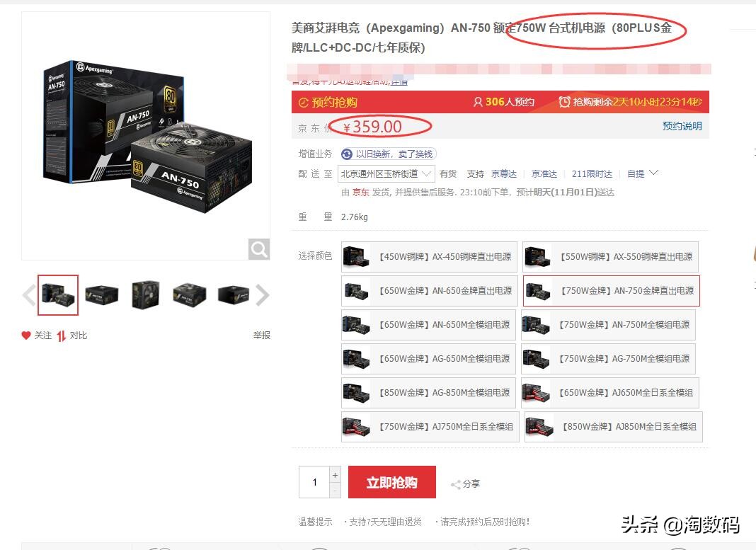
Task: Click the quantity input field
Action: (314, 482)
